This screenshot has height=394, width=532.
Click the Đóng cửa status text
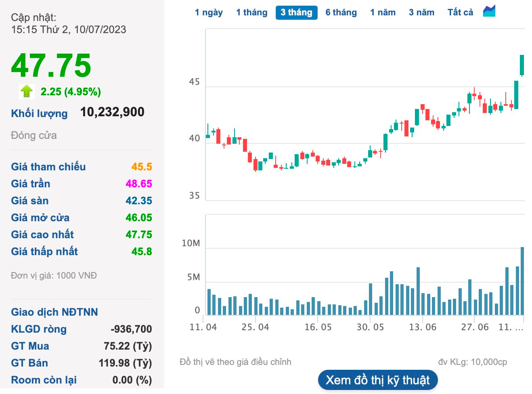pos(34,135)
